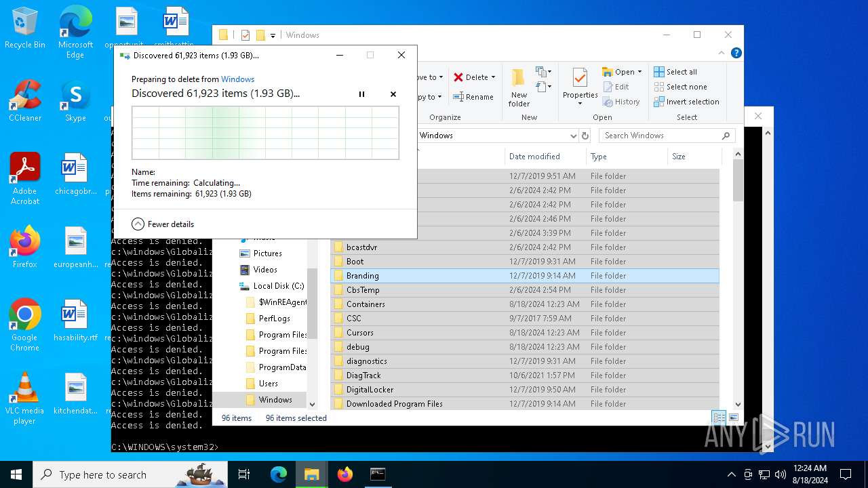This screenshot has width=868, height=488.
Task: Click quick access New folder icon
Action: point(260,35)
